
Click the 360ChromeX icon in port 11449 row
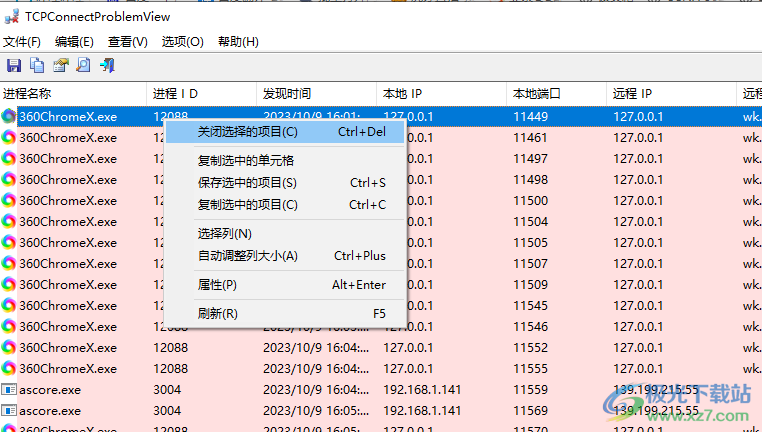point(8,117)
